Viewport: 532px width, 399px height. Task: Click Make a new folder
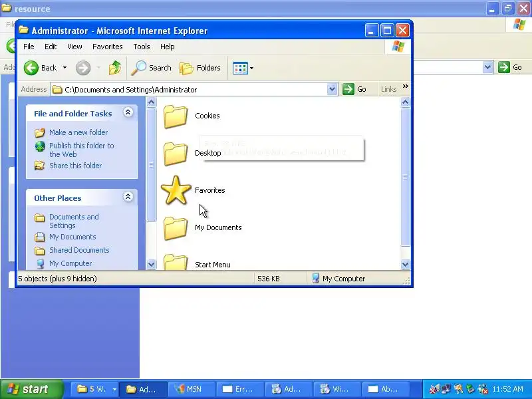coord(78,132)
